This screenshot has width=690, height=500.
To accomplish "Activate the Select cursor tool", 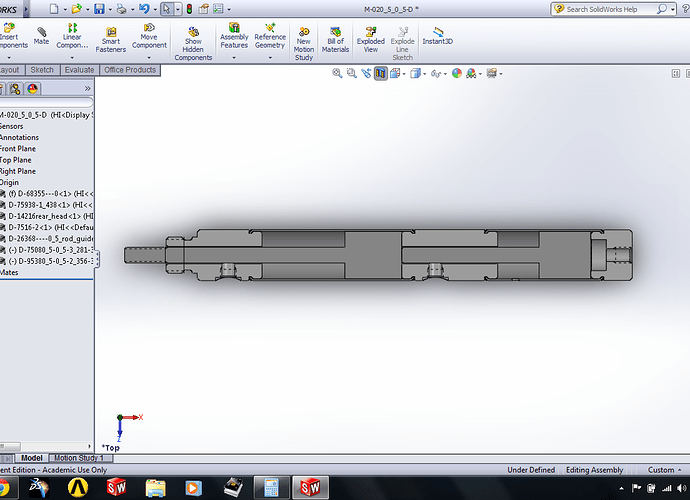I will click(166, 9).
